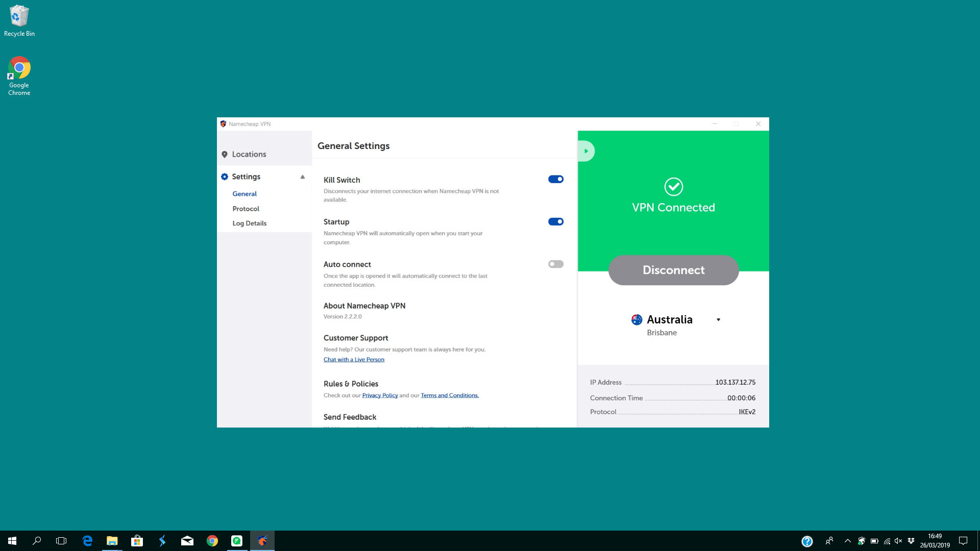
Task: Open the Wi-Fi network tray icon
Action: [887, 541]
